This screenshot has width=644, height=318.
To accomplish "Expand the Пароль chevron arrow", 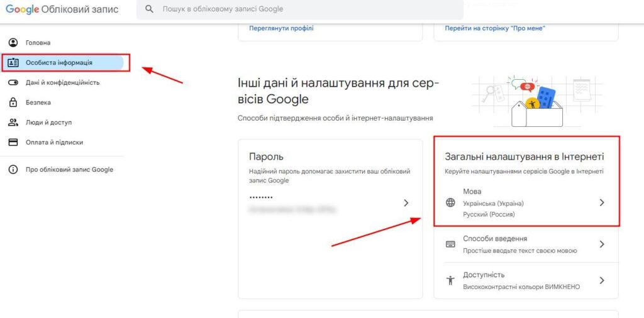I will (x=406, y=203).
